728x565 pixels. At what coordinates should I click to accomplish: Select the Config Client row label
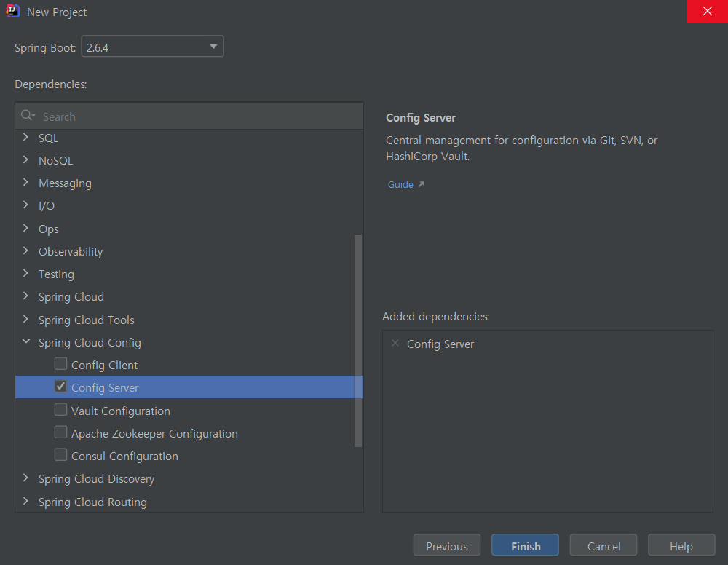[104, 366]
